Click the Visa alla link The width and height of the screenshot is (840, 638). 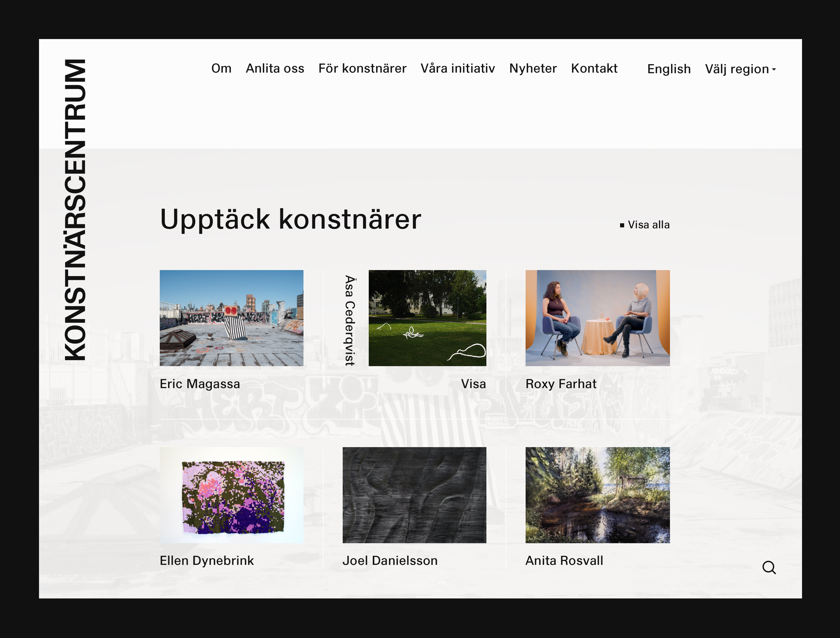(x=648, y=225)
